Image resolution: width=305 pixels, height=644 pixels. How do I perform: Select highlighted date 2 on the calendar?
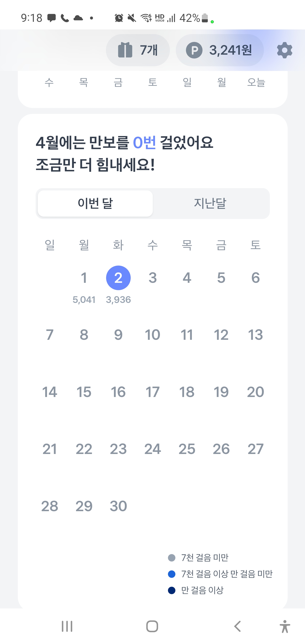click(118, 278)
